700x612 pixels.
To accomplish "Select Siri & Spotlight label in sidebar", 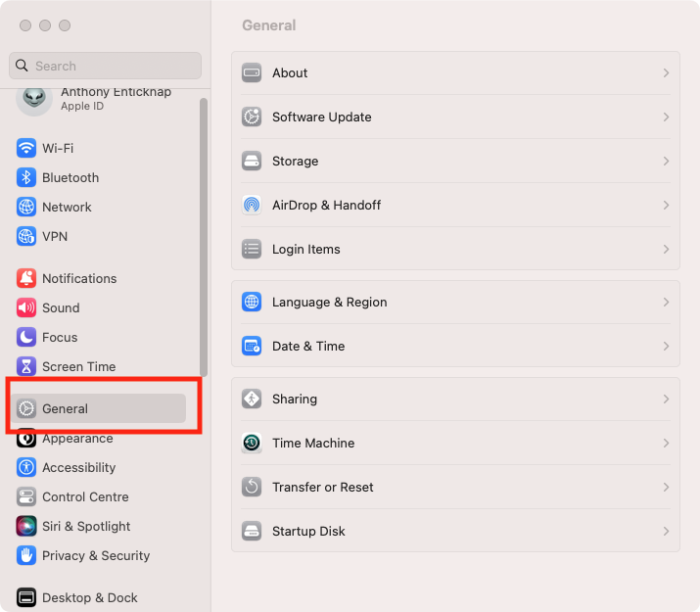I will click(x=86, y=526).
